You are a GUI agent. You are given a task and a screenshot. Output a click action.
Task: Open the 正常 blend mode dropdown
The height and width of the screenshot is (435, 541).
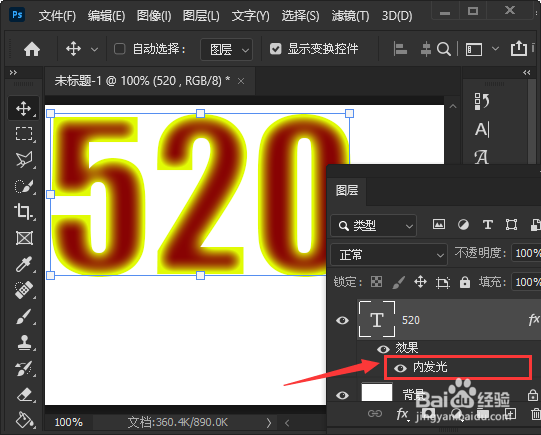pos(389,255)
